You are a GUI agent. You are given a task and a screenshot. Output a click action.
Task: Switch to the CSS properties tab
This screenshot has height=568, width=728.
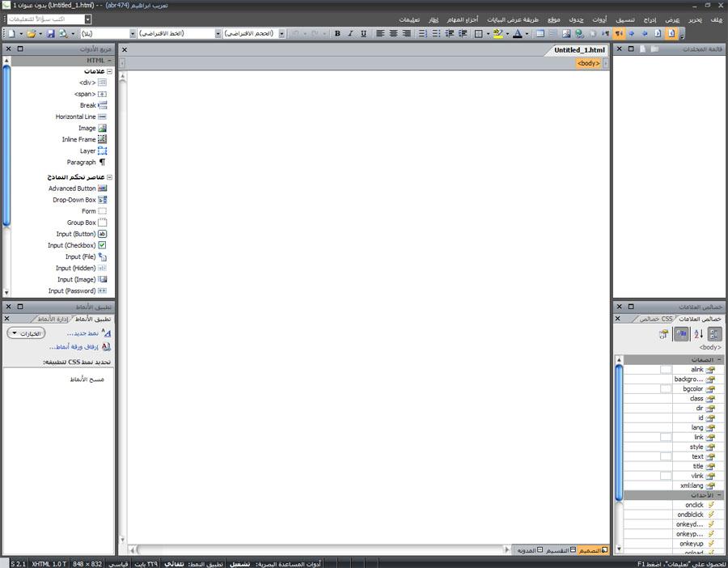[x=654, y=319]
